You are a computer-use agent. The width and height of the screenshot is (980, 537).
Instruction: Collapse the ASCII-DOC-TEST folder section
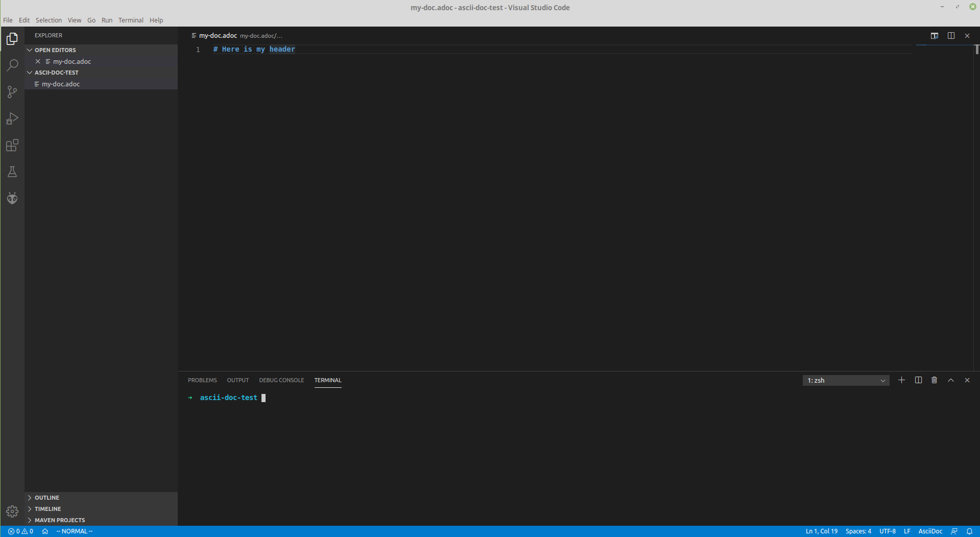tap(101, 73)
